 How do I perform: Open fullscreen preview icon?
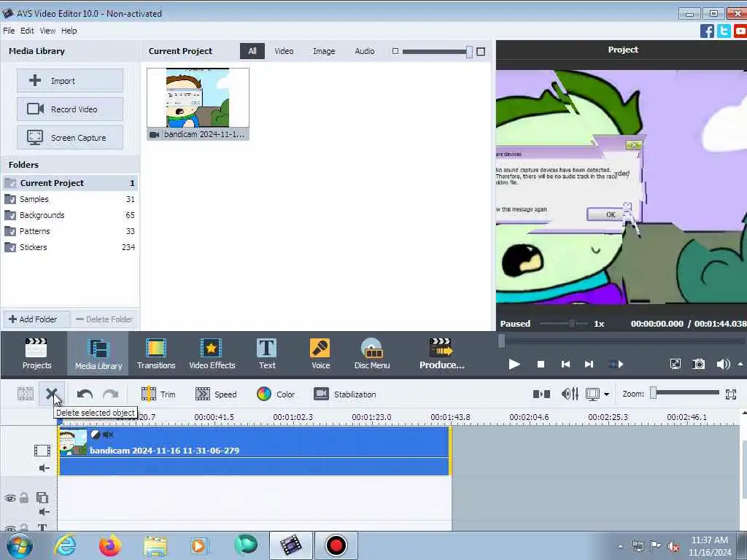point(675,365)
